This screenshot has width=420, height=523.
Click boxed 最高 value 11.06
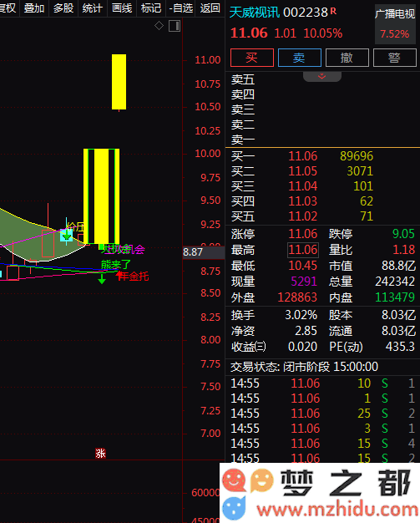(303, 250)
